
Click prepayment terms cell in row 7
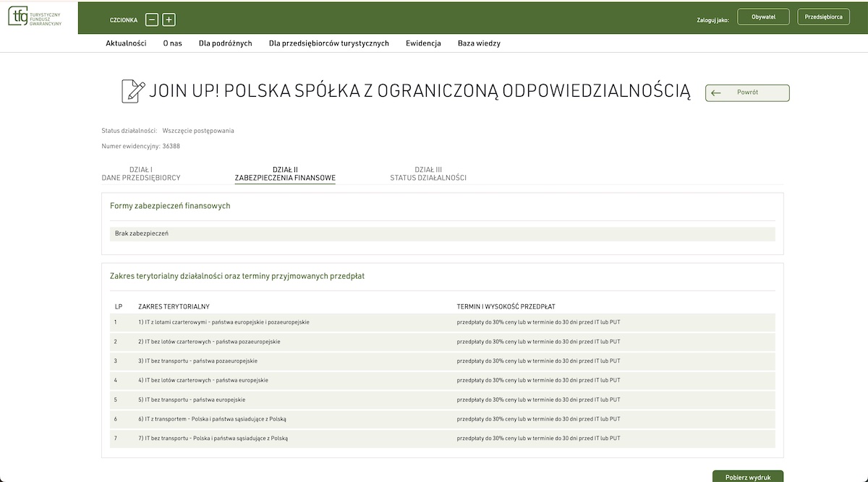click(x=539, y=439)
